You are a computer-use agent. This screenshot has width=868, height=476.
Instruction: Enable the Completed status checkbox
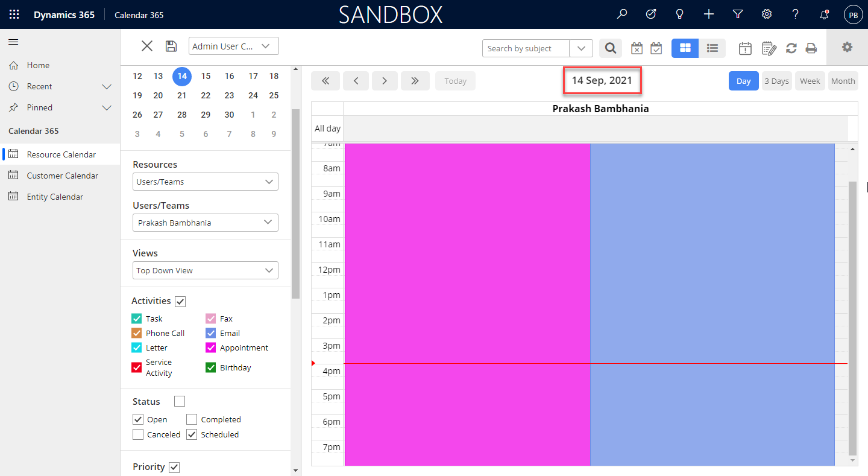192,419
